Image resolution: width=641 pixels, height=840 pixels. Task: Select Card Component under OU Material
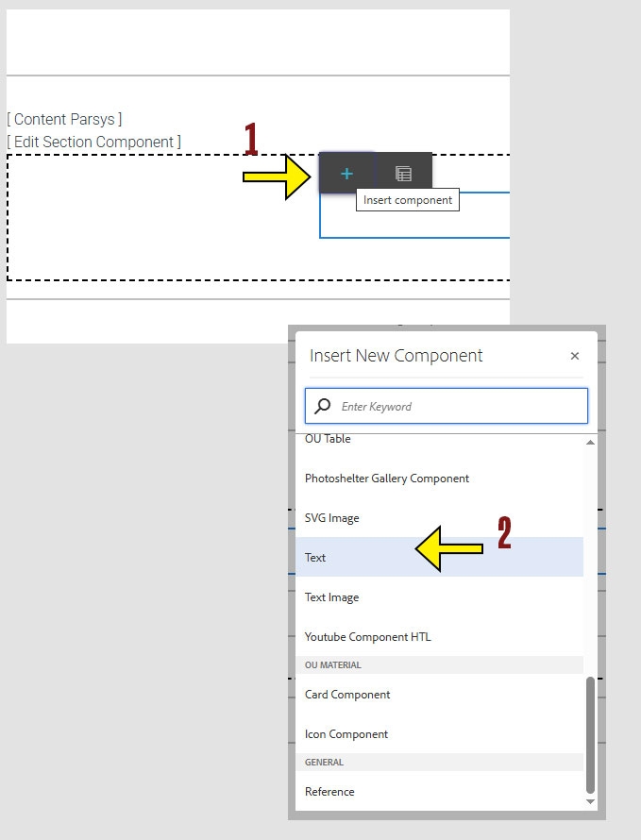(439, 695)
